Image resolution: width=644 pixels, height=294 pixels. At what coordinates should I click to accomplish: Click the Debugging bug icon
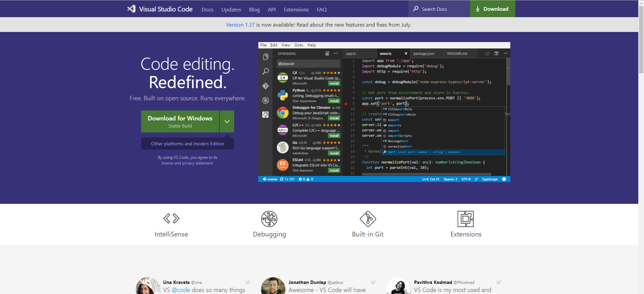coord(269,219)
